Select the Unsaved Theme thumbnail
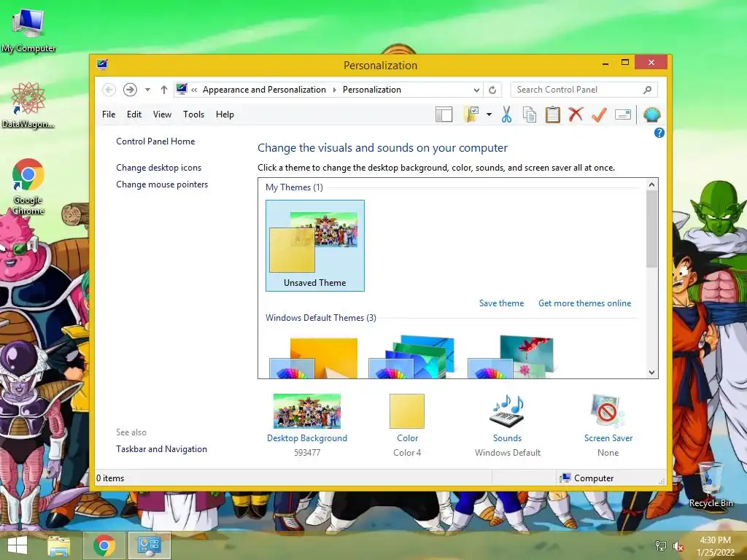This screenshot has width=747, height=560. pyautogui.click(x=315, y=245)
